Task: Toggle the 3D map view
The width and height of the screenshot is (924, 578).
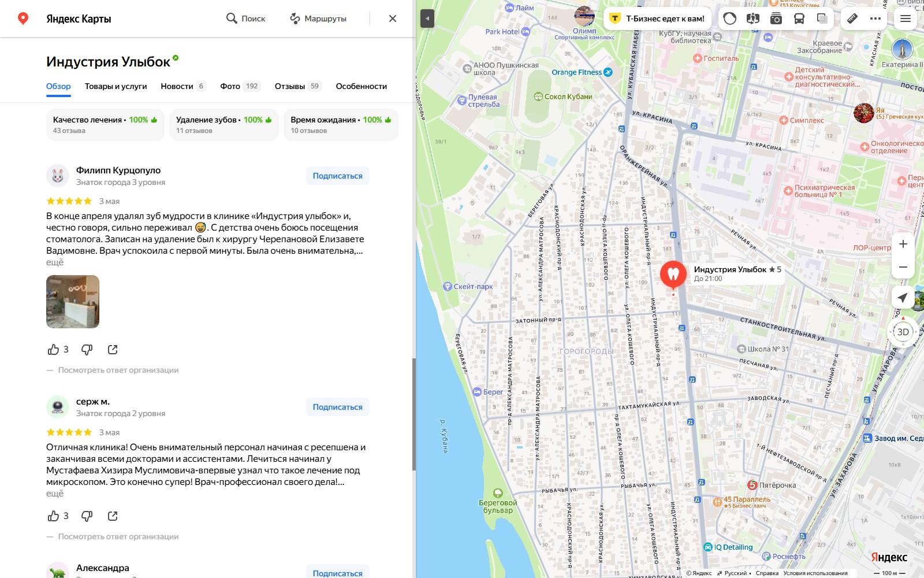Action: [x=903, y=332]
